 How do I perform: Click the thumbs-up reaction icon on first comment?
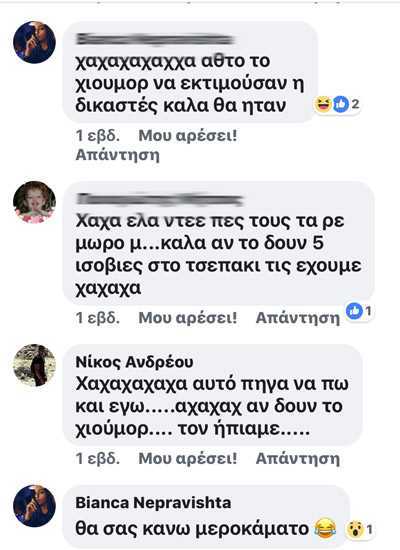[340, 105]
